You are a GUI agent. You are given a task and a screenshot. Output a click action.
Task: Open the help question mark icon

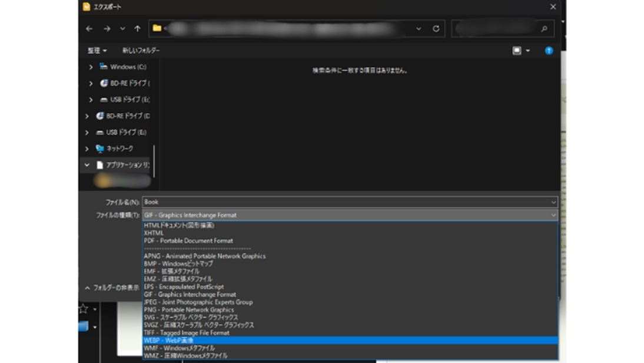click(x=549, y=51)
